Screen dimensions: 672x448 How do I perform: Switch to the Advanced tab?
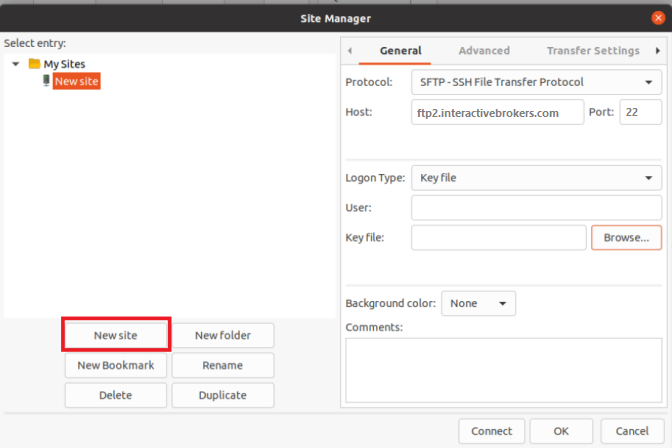pyautogui.click(x=484, y=51)
